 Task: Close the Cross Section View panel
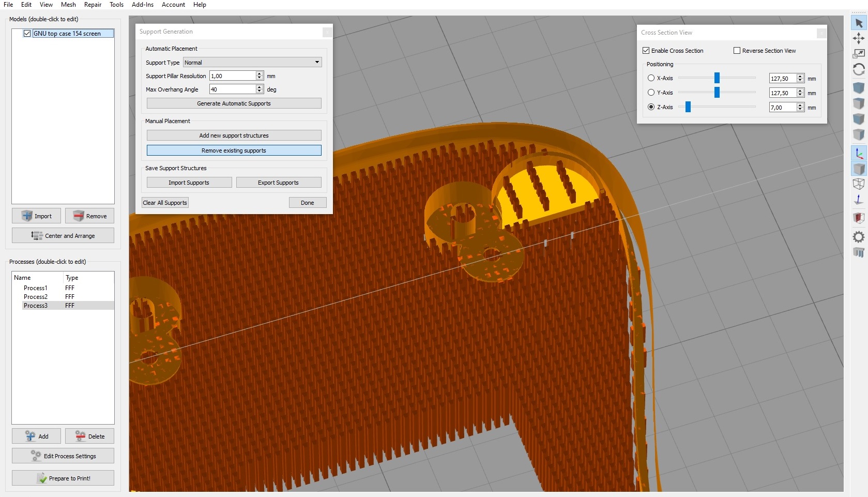click(821, 33)
